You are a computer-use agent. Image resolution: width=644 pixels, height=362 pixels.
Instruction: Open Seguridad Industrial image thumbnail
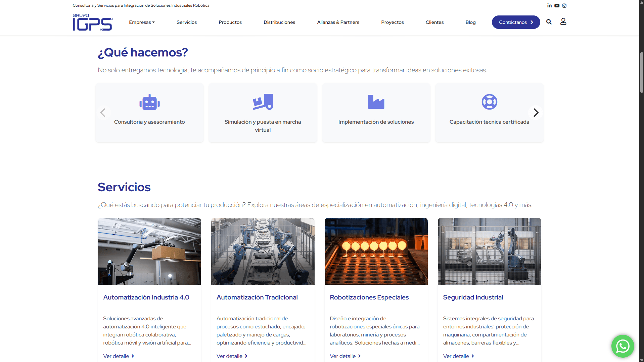click(x=489, y=251)
